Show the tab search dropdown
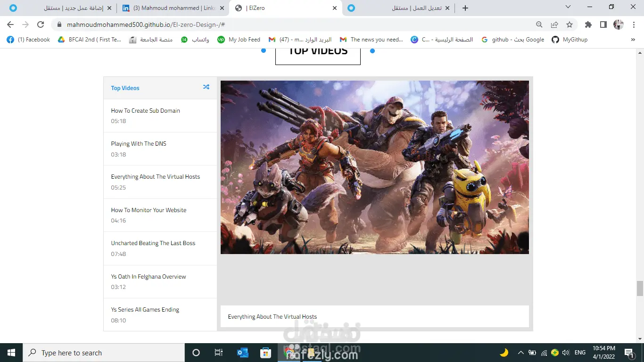Image resolution: width=644 pixels, height=362 pixels. click(568, 7)
